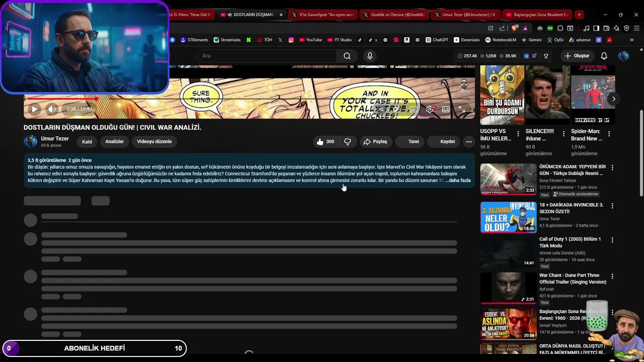The width and height of the screenshot is (644, 362).
Task: Open the account avatar menu
Action: 623,56
